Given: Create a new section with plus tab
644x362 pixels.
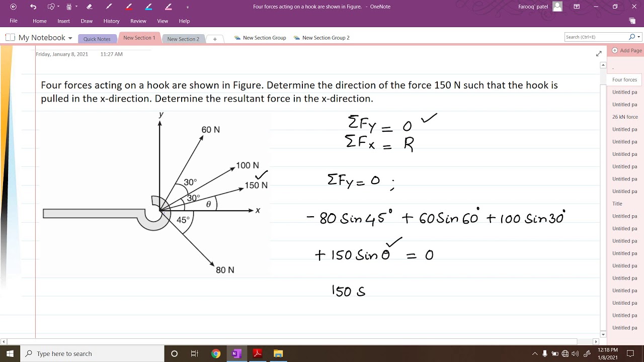Looking at the screenshot, I should pyautogui.click(x=215, y=39).
